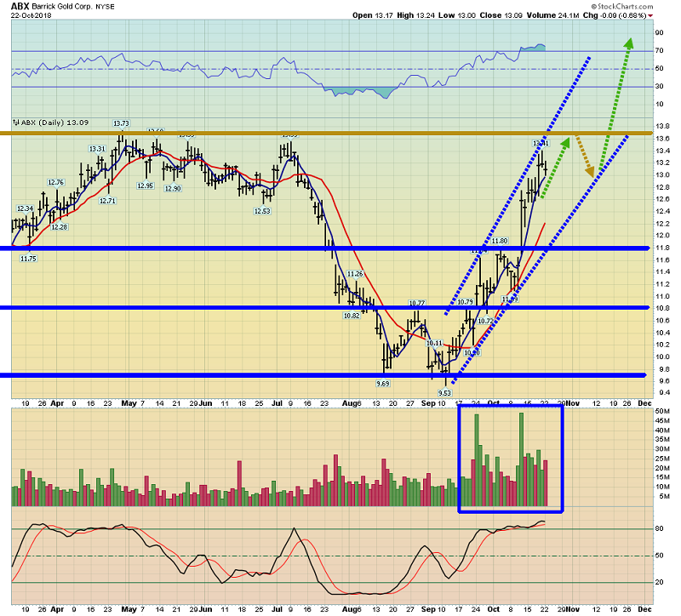This screenshot has height=616, width=681.
Task: Click the 10.72 price label
Action: point(486,322)
